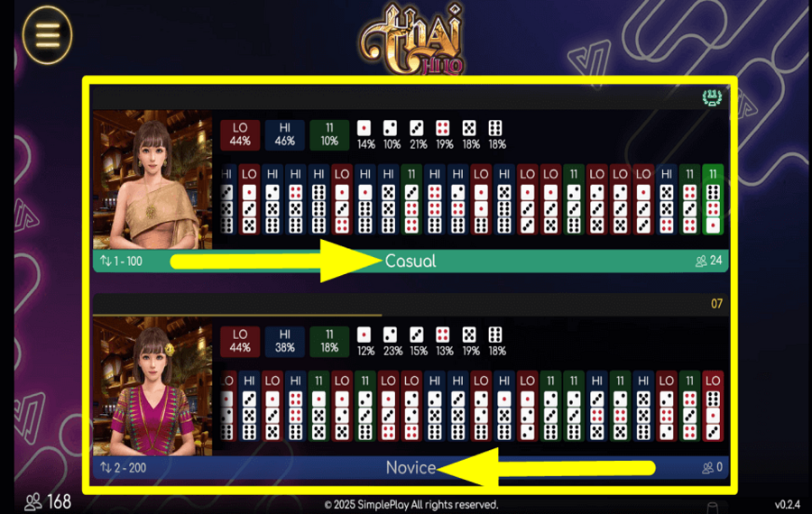This screenshot has width=812, height=514.
Task: Click the Casual table player count icon
Action: (701, 261)
